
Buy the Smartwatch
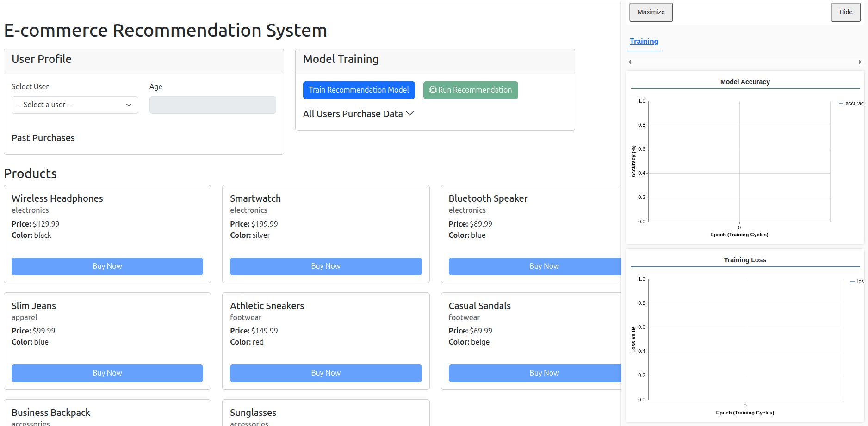coord(326,266)
